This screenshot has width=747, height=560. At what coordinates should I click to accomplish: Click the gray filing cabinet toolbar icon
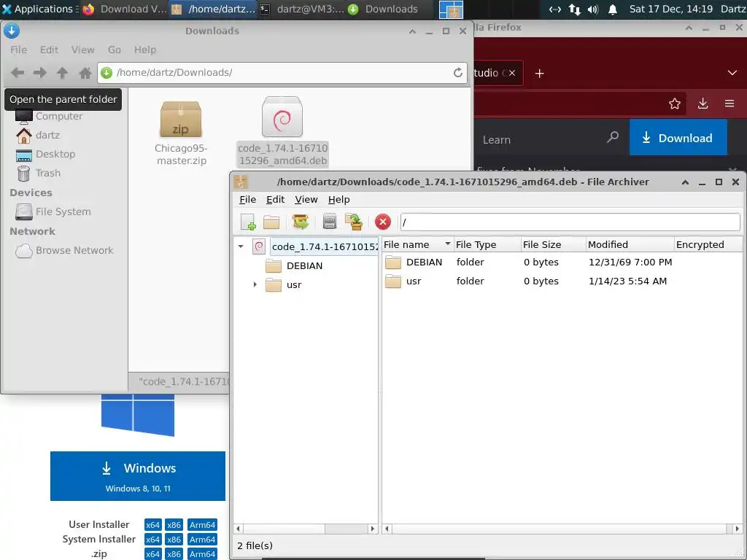pyautogui.click(x=329, y=222)
